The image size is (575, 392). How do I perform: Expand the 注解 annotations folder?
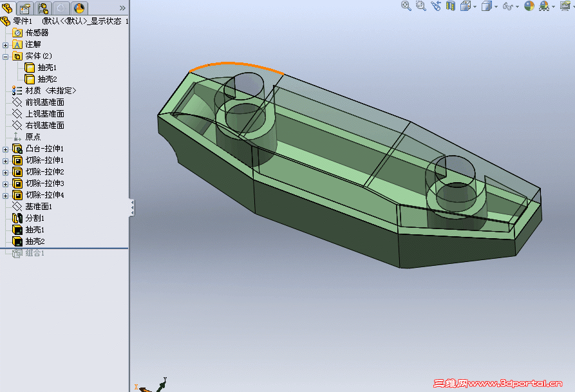pos(6,45)
